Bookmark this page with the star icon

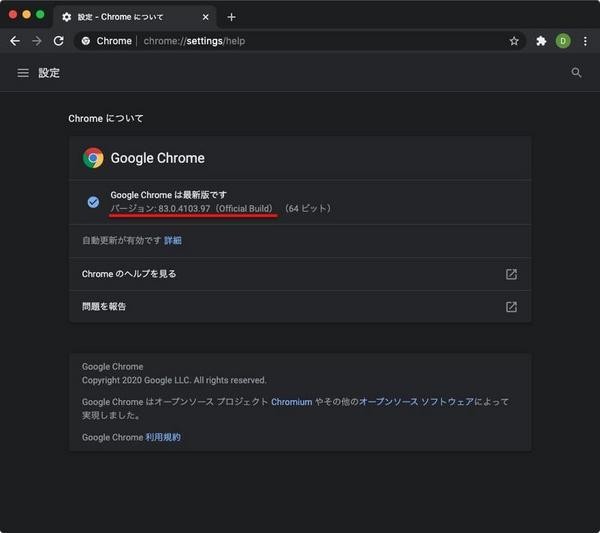pyautogui.click(x=514, y=41)
